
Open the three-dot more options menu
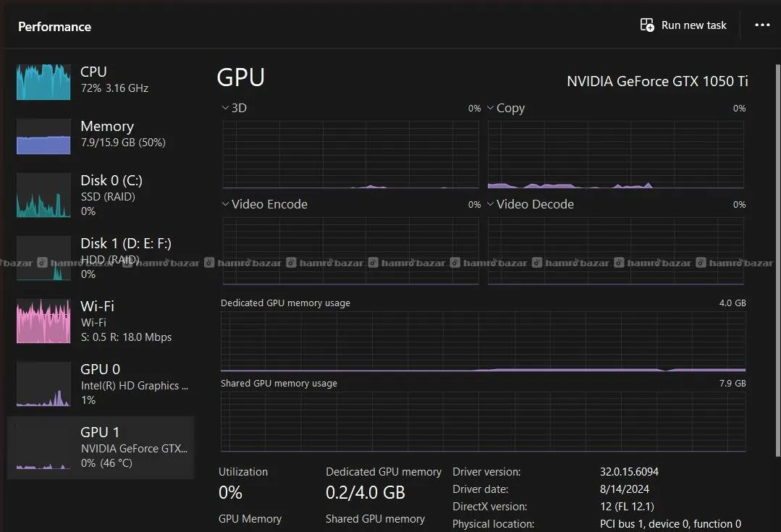pyautogui.click(x=762, y=25)
